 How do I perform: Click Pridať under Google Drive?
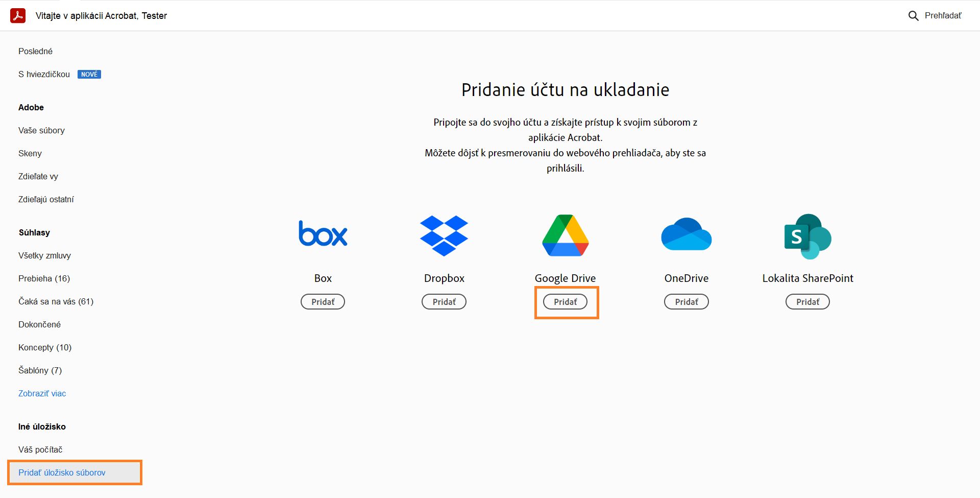click(566, 301)
